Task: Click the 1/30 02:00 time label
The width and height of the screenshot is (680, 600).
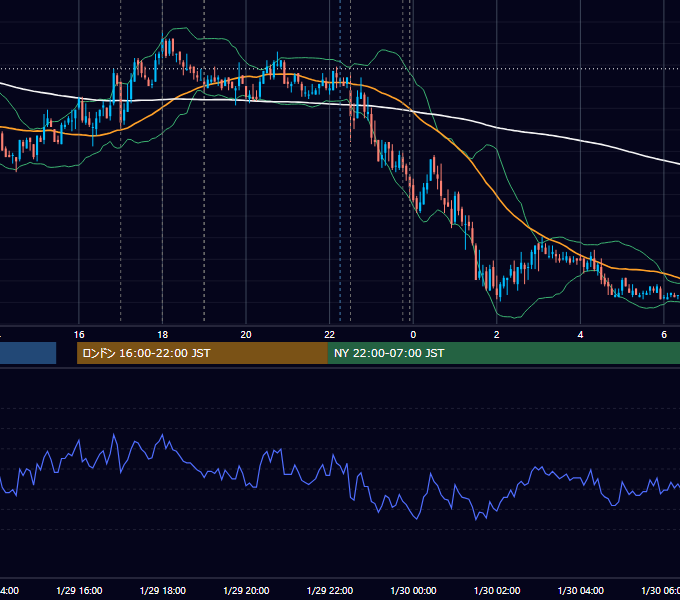Action: 497,590
